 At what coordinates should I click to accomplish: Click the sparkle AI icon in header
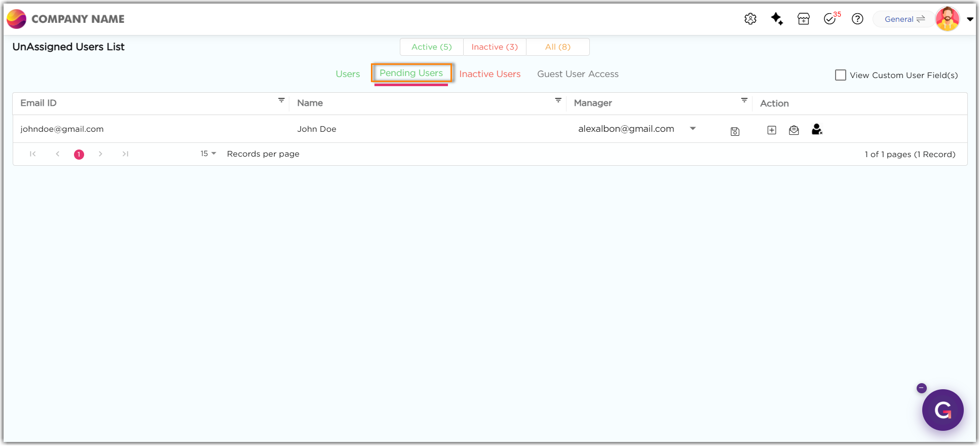coord(777,19)
